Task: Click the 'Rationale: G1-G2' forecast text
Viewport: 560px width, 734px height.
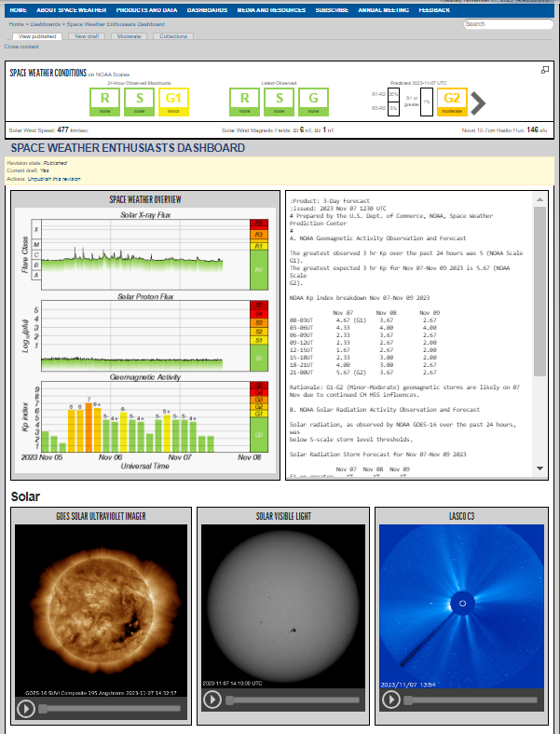Action: click(x=404, y=391)
